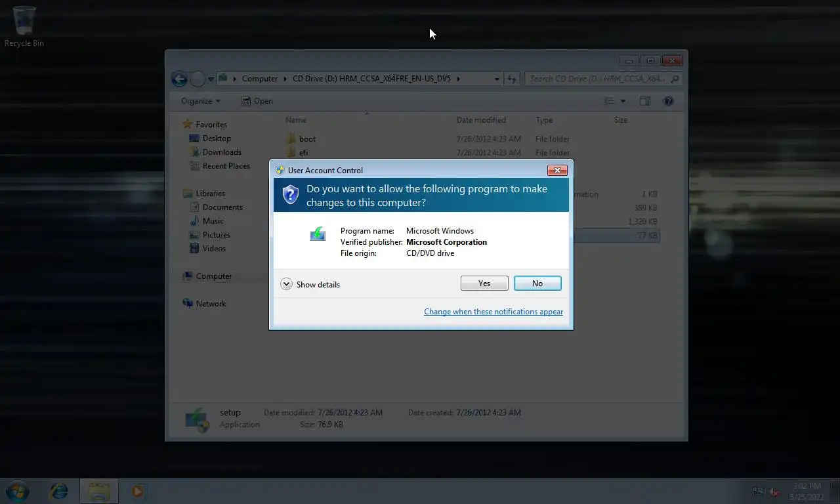This screenshot has width=840, height=504.
Task: Click the 'Microsoft Corporation' verified publisher text
Action: click(446, 241)
